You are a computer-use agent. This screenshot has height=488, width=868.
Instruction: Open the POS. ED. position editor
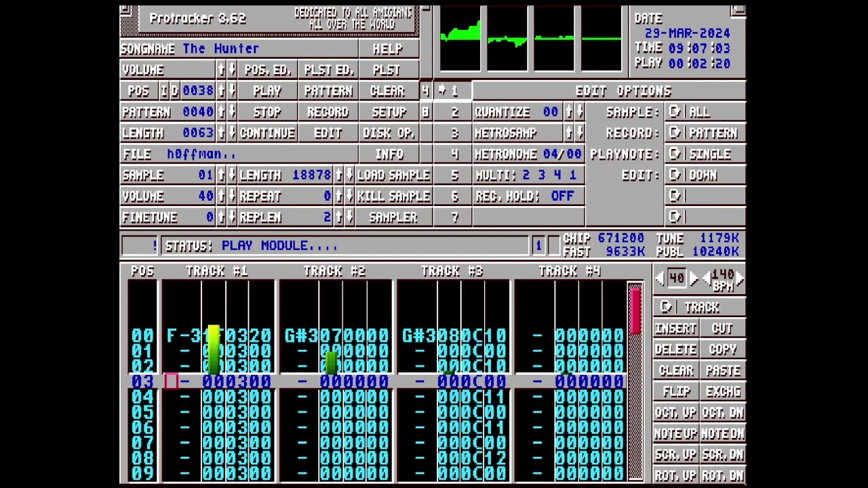coord(267,70)
